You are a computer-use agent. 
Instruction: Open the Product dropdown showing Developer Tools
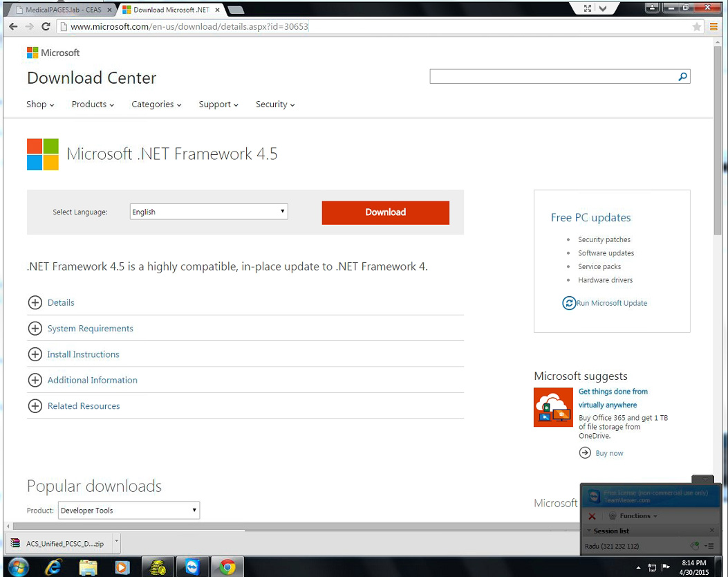[x=129, y=510]
